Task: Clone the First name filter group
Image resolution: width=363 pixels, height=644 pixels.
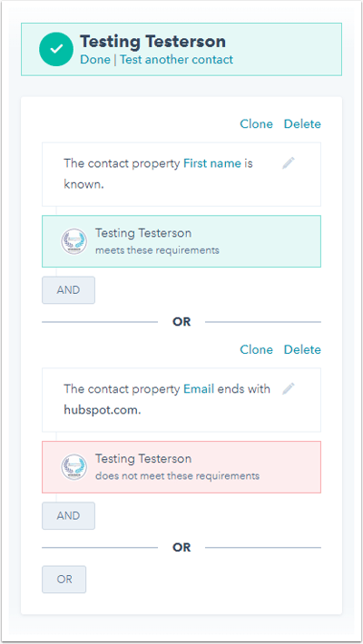Action: [256, 123]
